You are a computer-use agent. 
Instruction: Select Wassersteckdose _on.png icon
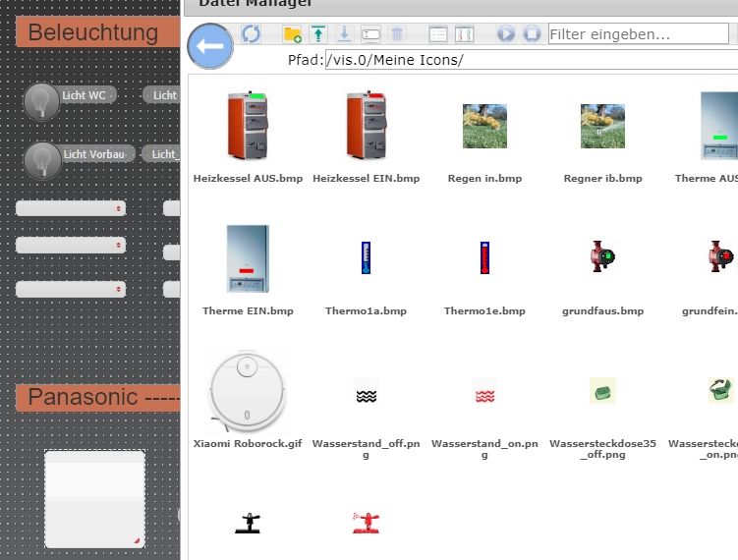click(x=721, y=391)
